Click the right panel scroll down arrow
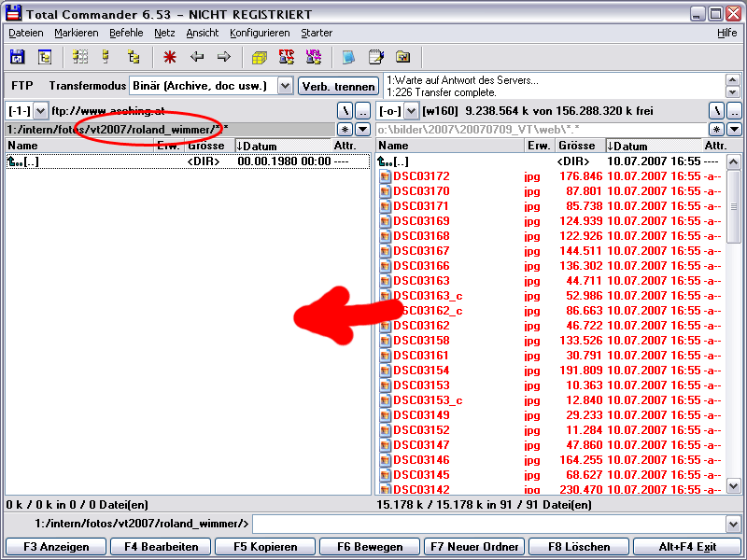This screenshot has width=747, height=560. [734, 486]
